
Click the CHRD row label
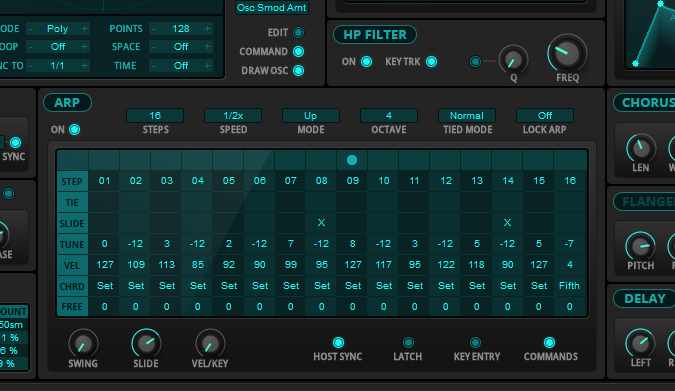(72, 286)
